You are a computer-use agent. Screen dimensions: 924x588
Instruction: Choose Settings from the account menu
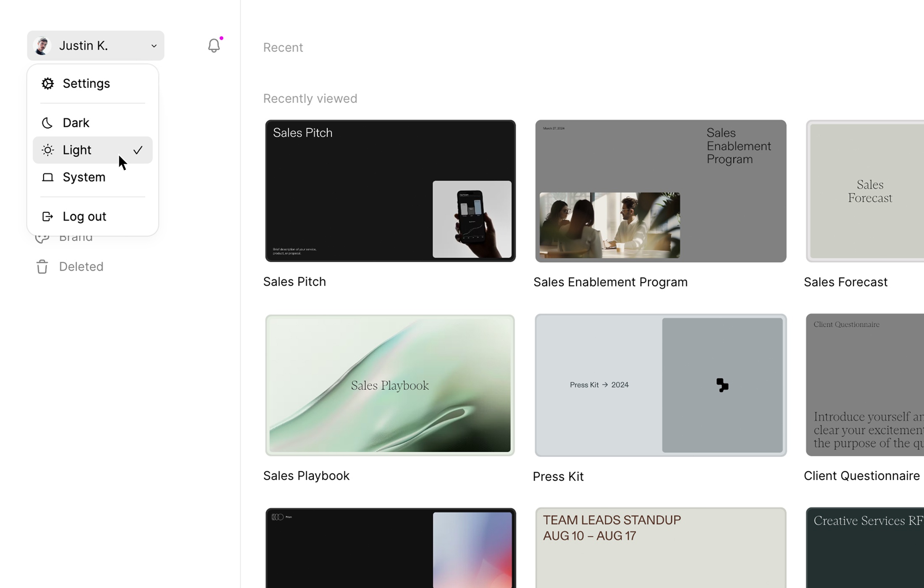[87, 83]
